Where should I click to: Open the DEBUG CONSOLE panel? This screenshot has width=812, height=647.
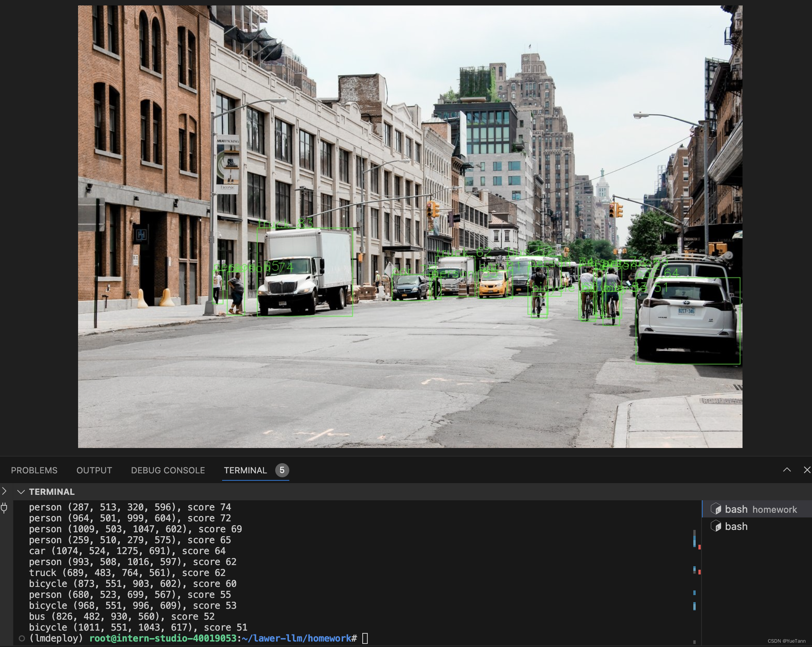pos(166,470)
